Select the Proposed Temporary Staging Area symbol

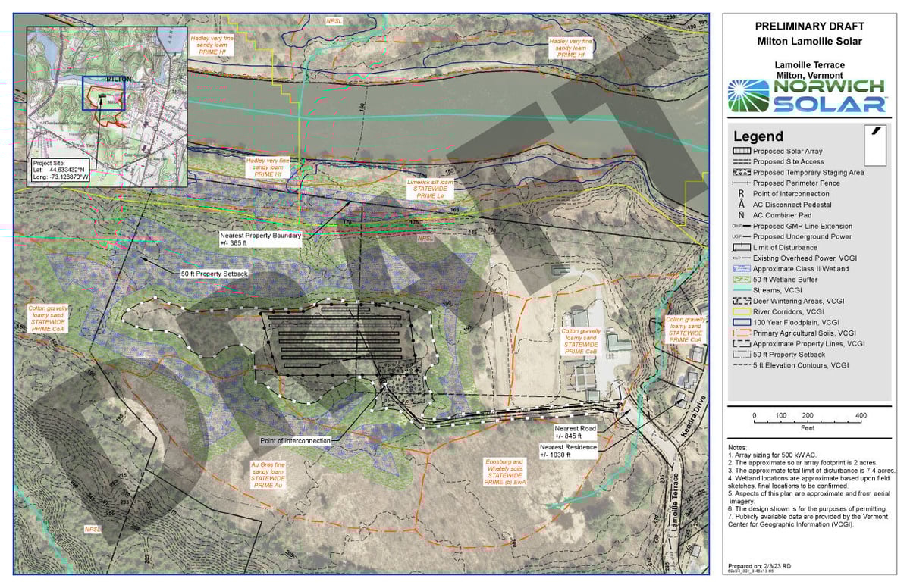click(742, 173)
